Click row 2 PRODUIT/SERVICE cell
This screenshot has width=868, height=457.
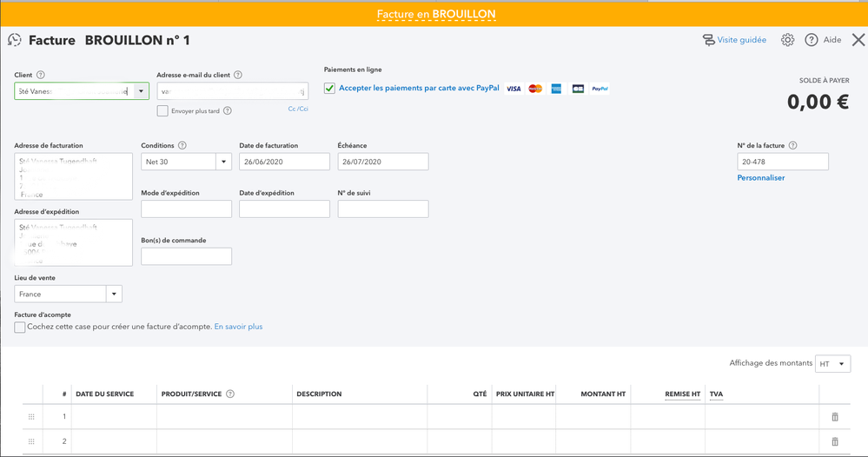225,441
